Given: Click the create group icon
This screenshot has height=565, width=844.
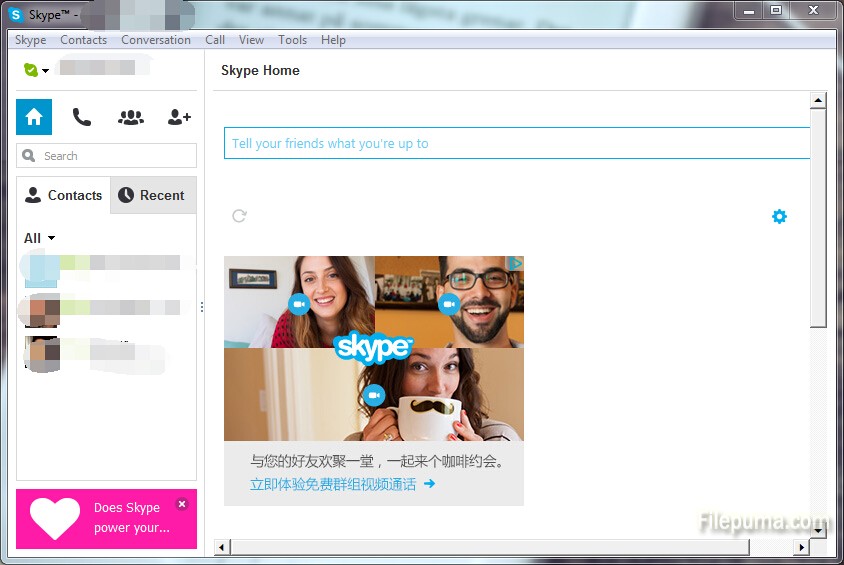Looking at the screenshot, I should point(131,117).
